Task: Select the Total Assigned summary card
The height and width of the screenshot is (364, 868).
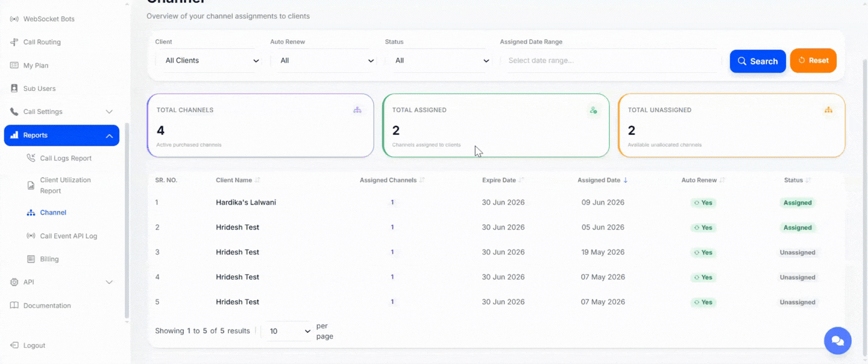Action: [495, 125]
